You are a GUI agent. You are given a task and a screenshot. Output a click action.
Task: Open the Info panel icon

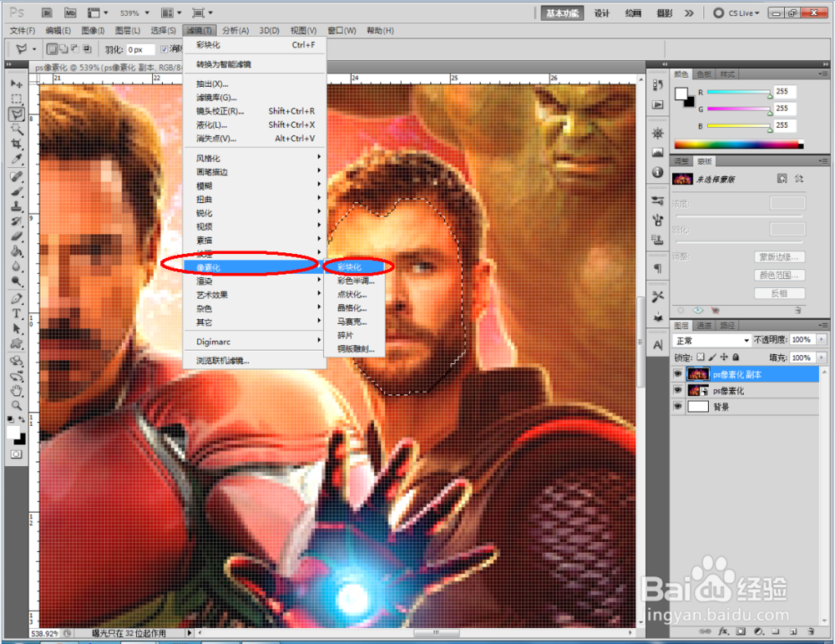pyautogui.click(x=658, y=172)
